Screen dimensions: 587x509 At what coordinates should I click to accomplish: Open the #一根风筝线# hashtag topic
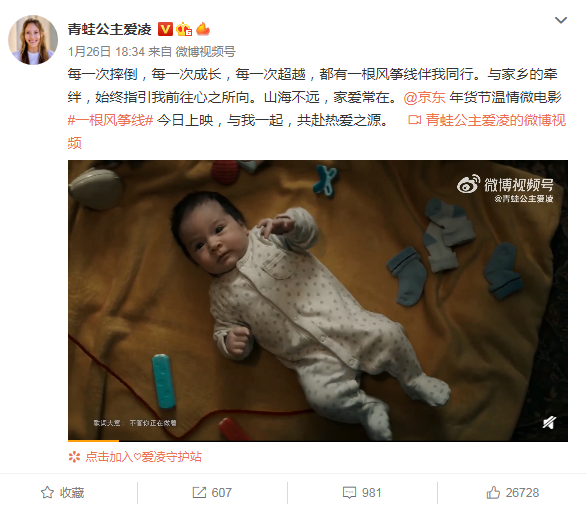(110, 121)
